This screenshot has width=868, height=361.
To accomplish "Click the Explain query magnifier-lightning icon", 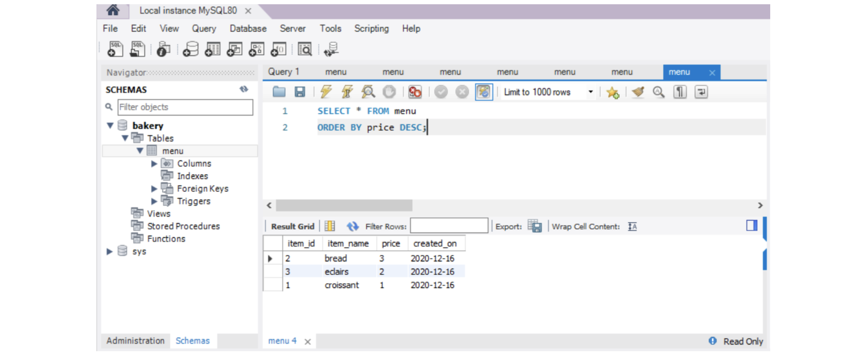I will tap(368, 92).
